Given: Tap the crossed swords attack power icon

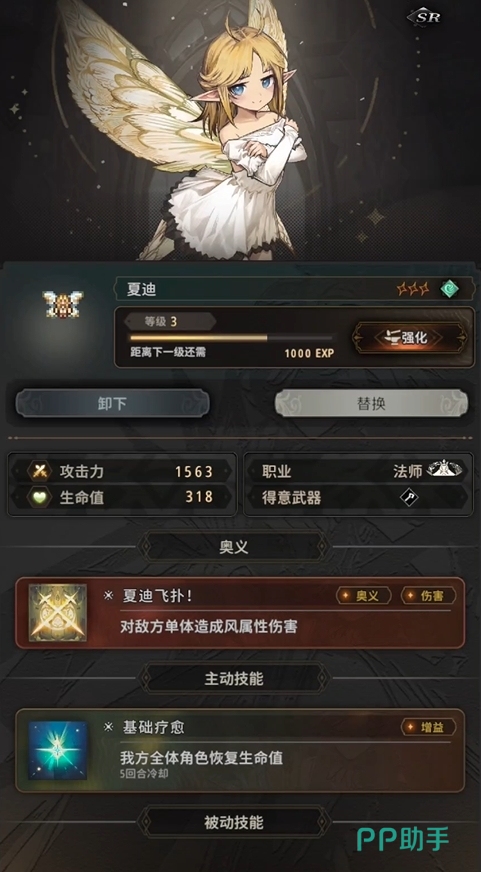Looking at the screenshot, I should (x=39, y=471).
